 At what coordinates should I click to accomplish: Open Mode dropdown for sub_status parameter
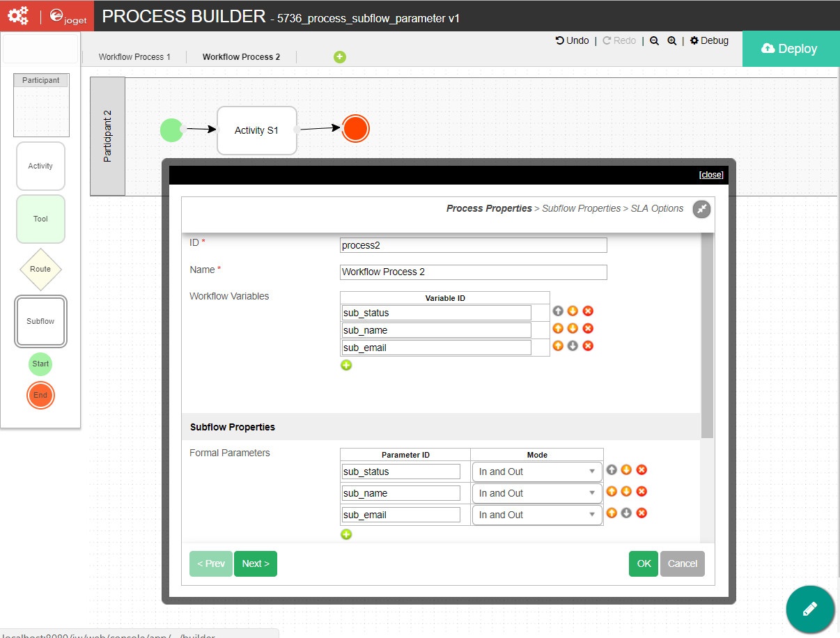536,472
